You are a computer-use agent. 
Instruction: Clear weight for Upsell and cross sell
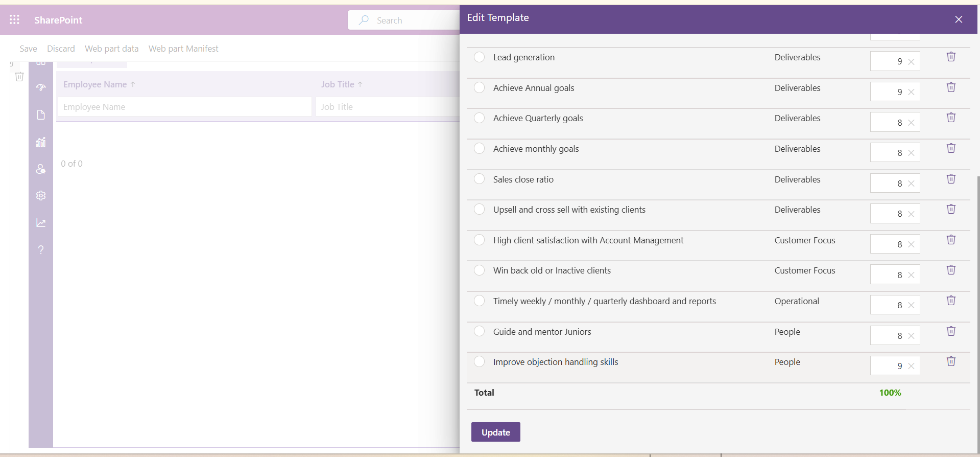[x=911, y=214]
